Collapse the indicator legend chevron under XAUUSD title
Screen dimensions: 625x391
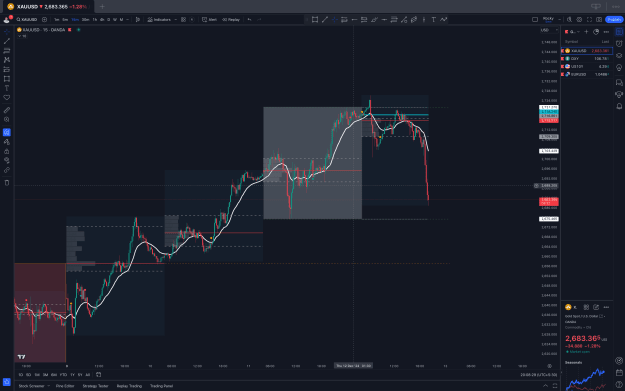tap(19, 36)
